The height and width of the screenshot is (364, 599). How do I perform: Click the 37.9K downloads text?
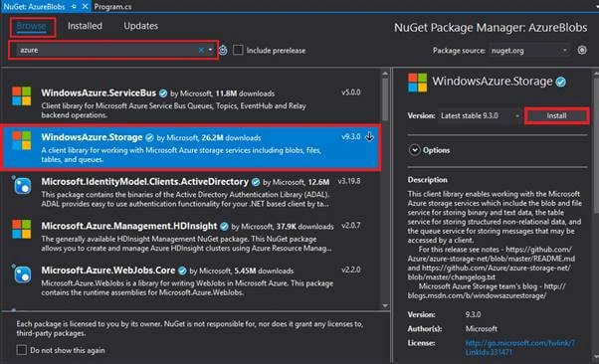click(x=304, y=227)
